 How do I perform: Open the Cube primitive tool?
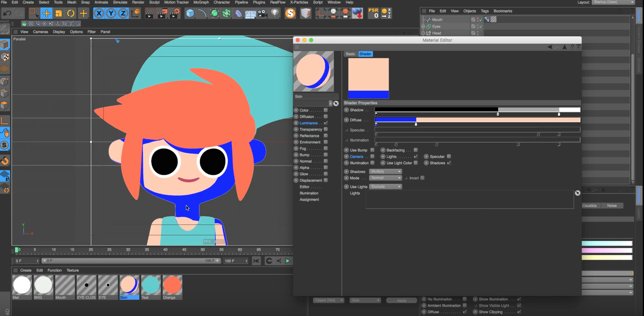coord(190,13)
